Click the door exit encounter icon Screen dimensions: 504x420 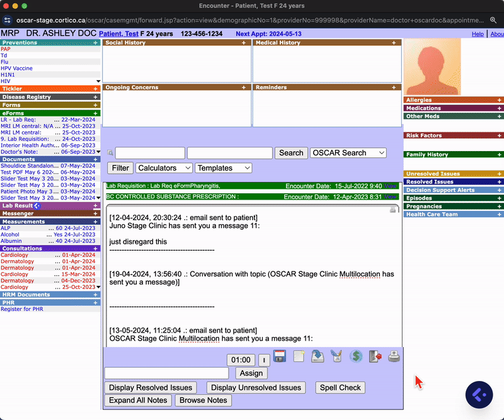pyautogui.click(x=375, y=356)
